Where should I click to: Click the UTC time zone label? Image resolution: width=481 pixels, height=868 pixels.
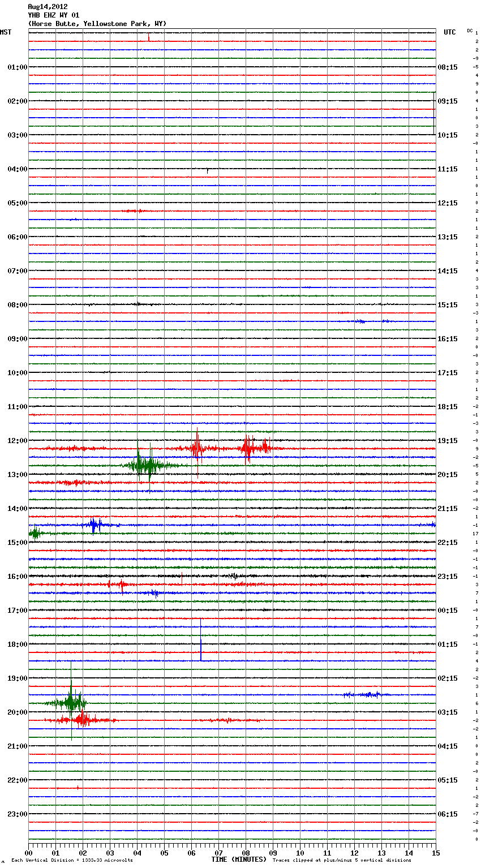[x=449, y=32]
